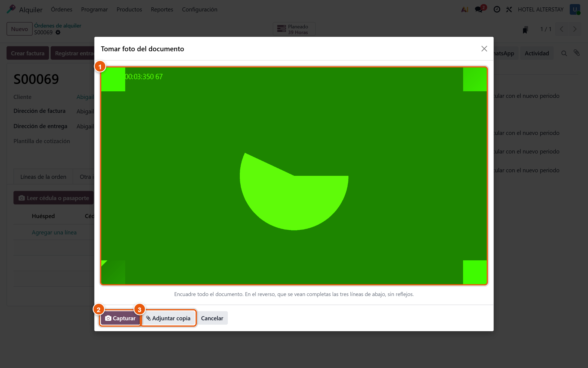
Task: Click the bookmark icon near the pager
Action: coord(525,29)
